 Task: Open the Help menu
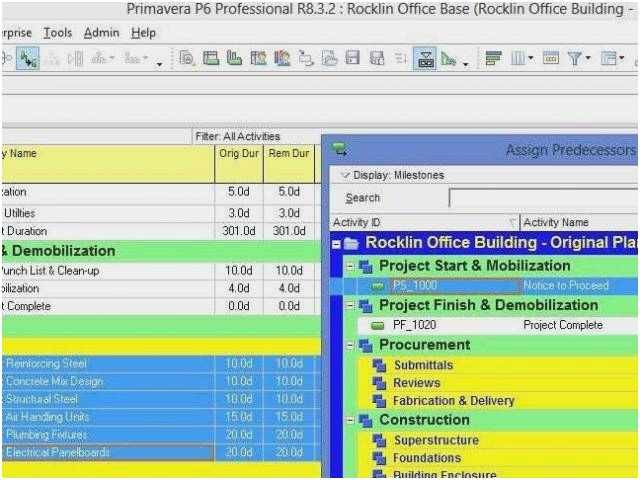[144, 33]
